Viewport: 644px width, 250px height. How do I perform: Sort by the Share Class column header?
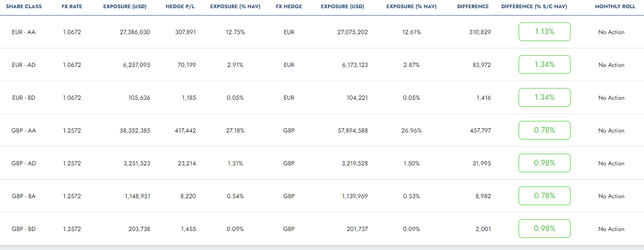[x=23, y=7]
